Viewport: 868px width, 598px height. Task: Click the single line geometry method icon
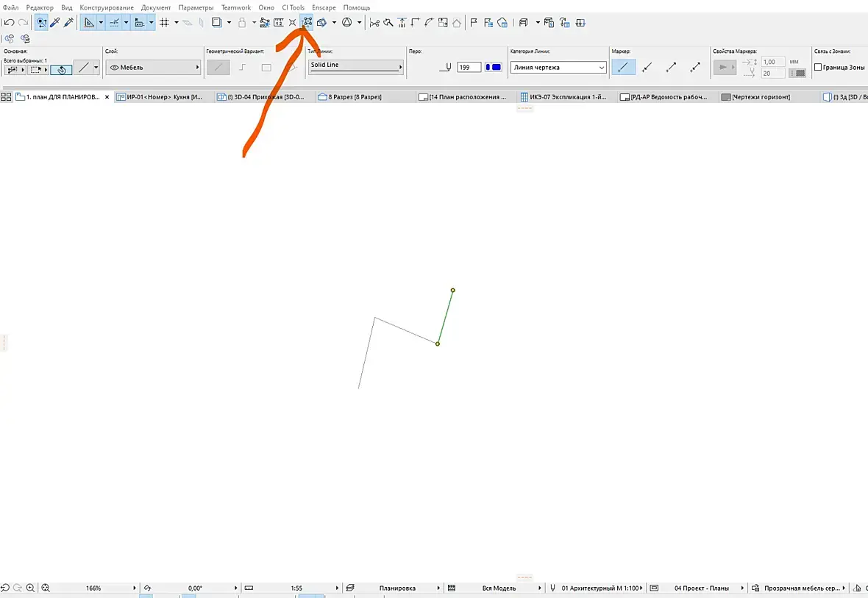pyautogui.click(x=218, y=68)
